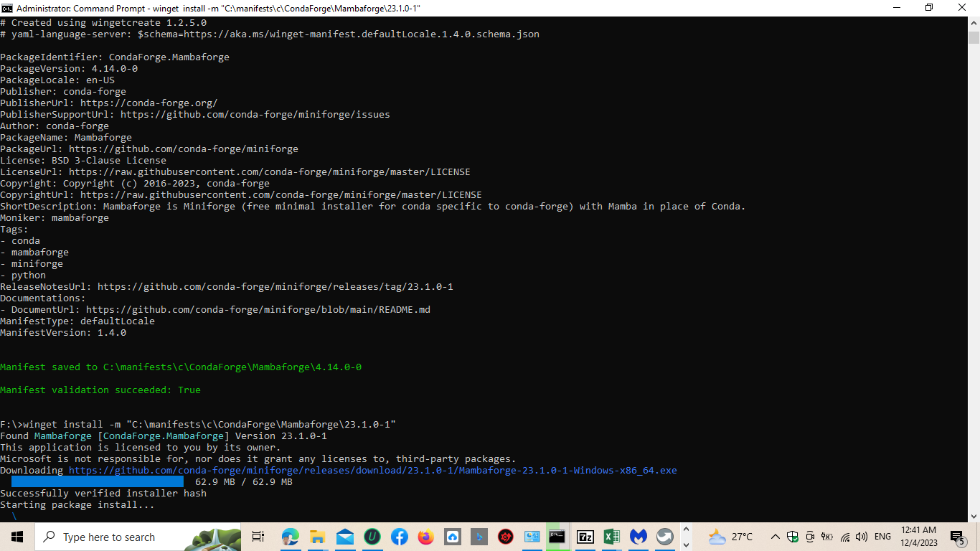Open Microsoft Excel from the taskbar

611,537
